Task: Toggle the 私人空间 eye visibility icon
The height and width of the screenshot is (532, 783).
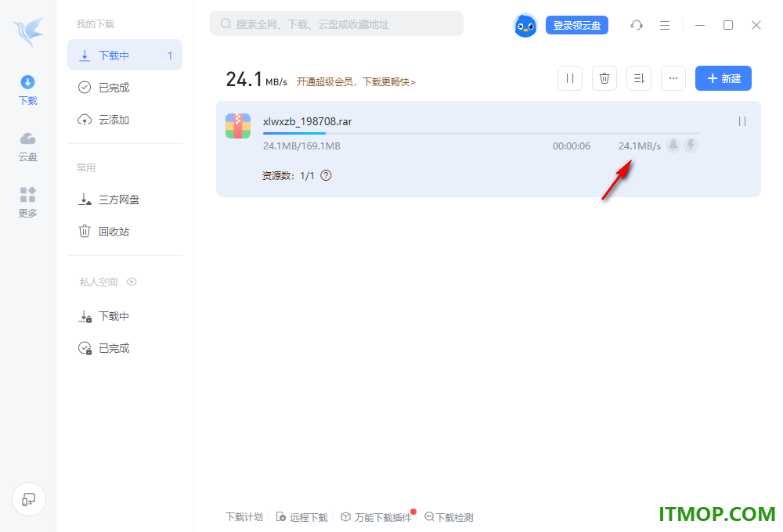Action: tap(132, 282)
